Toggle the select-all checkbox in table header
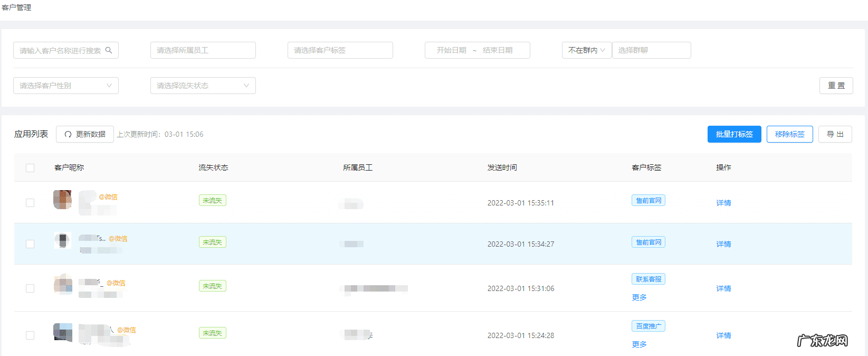 tap(30, 168)
